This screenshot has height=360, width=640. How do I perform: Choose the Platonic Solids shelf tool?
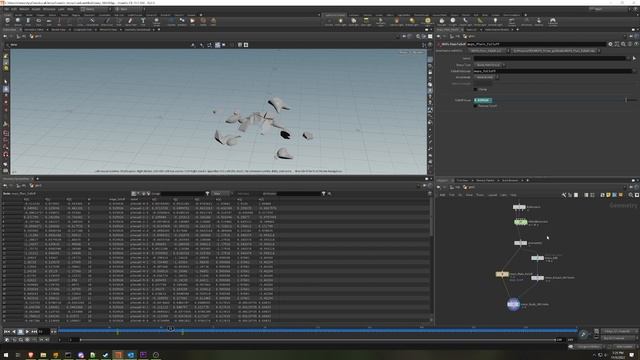(156, 21)
